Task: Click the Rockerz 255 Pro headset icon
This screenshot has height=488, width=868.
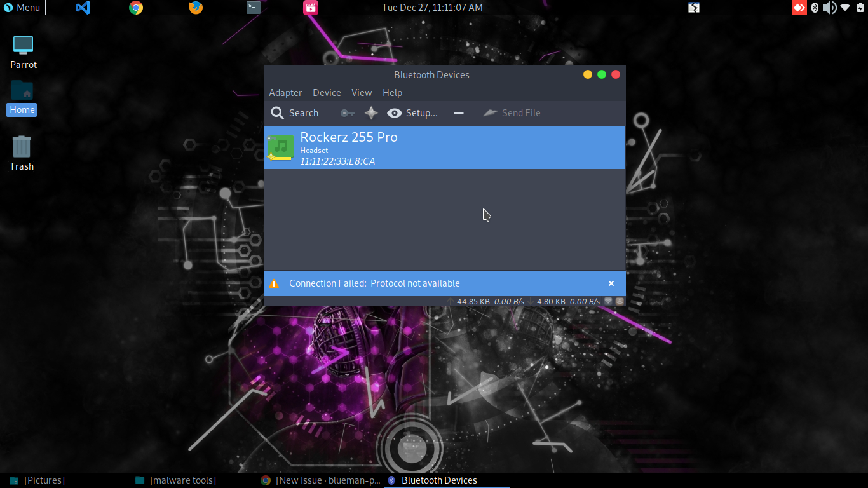Action: click(280, 147)
